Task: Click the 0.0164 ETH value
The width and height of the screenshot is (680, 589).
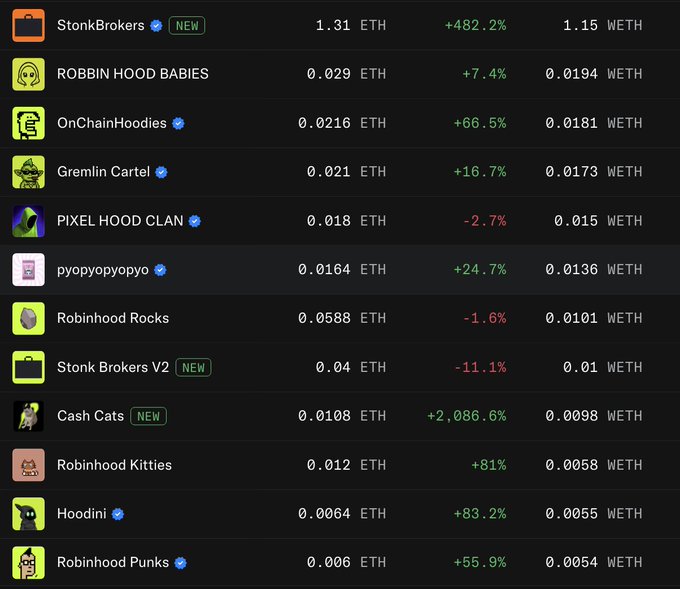Action: 342,269
